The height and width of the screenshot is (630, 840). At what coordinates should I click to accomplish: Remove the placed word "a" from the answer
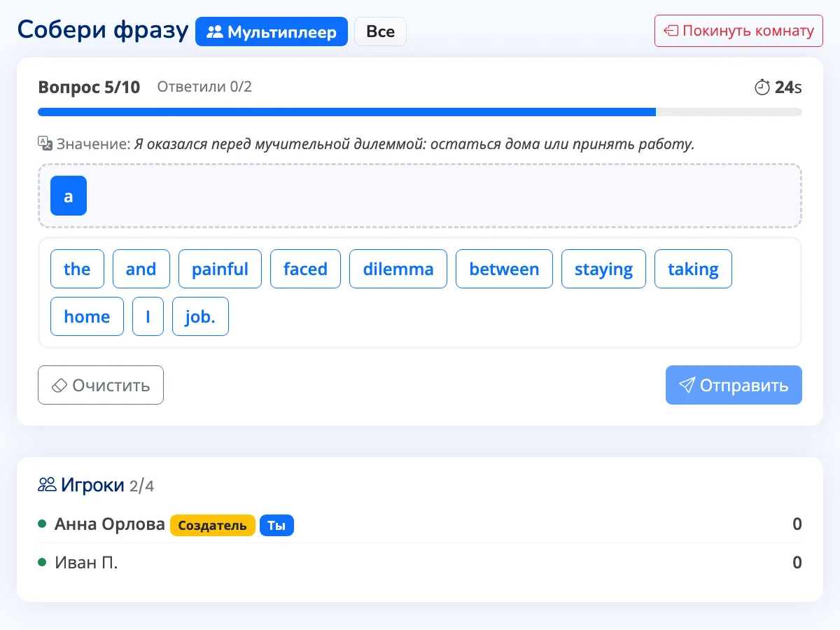tap(69, 195)
